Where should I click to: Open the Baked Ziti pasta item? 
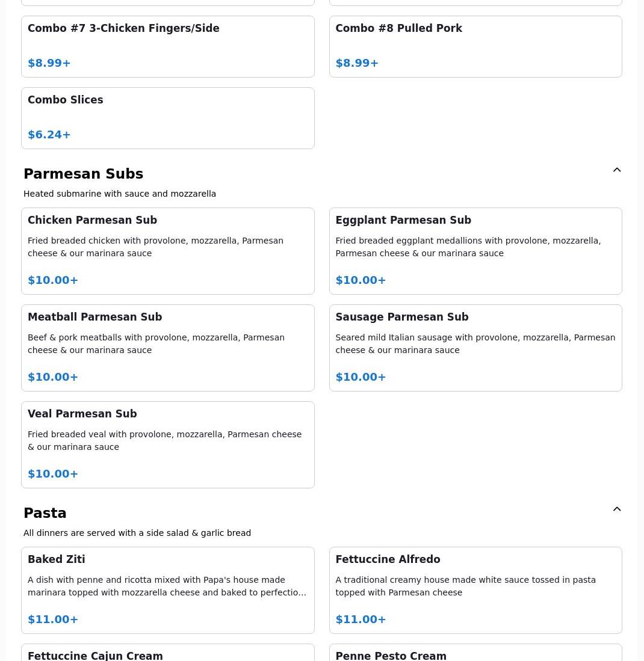click(167, 590)
